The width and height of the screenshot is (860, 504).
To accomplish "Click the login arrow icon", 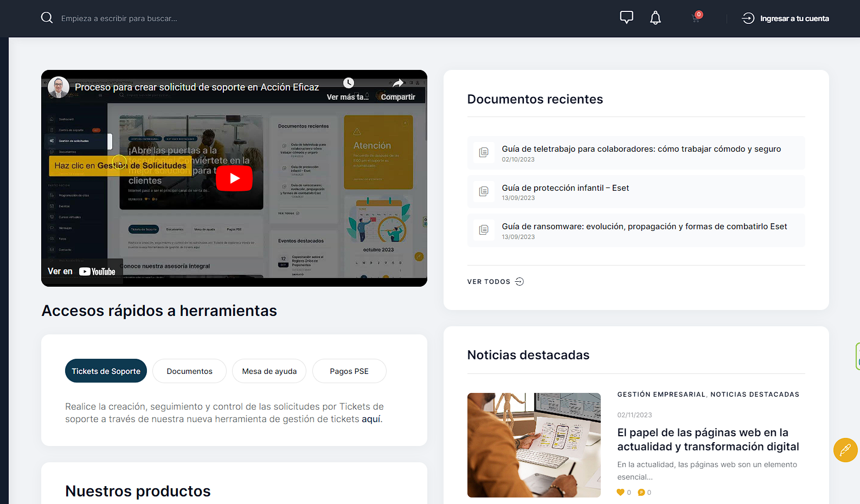I will point(748,18).
